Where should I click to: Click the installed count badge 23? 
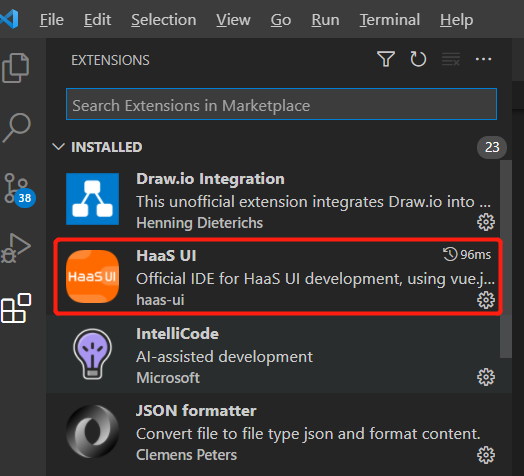tap(492, 147)
